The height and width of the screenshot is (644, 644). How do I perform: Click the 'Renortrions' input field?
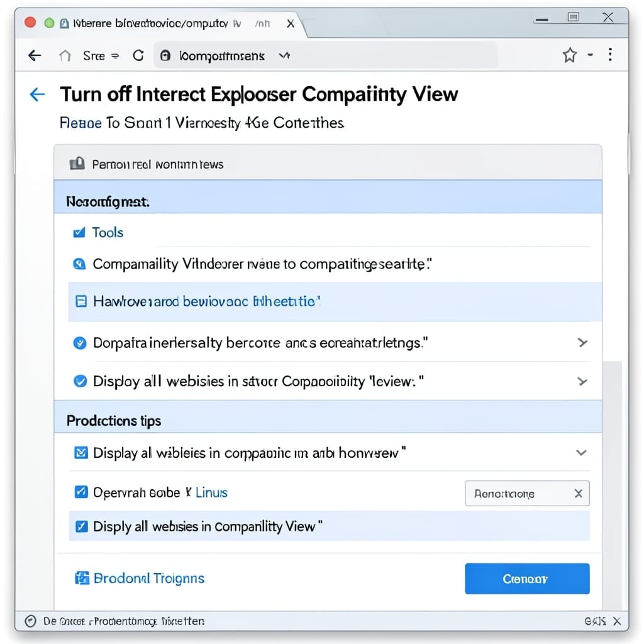click(x=527, y=493)
